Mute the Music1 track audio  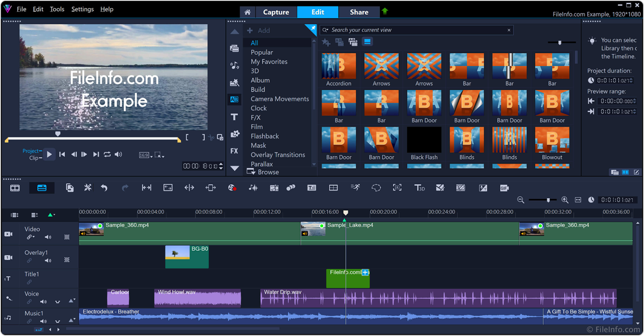pyautogui.click(x=43, y=320)
